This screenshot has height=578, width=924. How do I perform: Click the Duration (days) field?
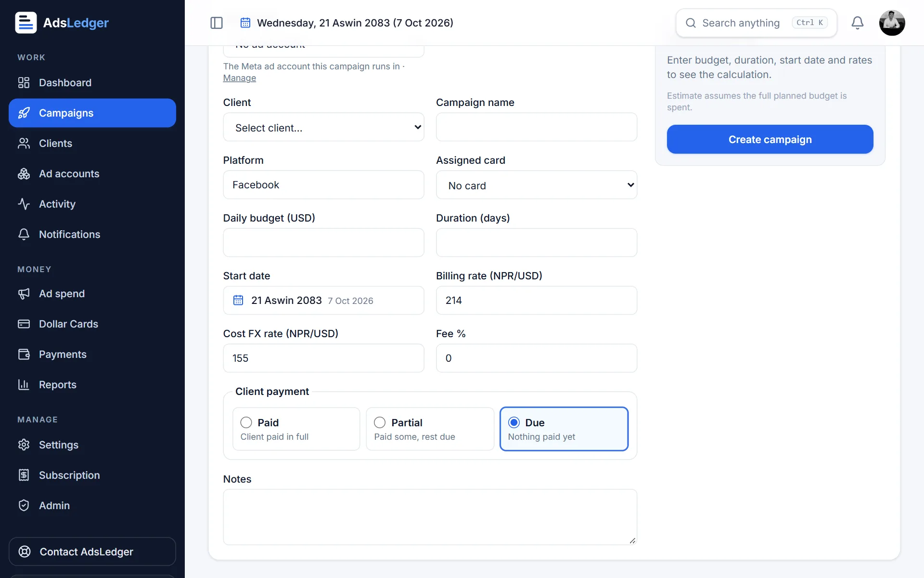point(536,243)
